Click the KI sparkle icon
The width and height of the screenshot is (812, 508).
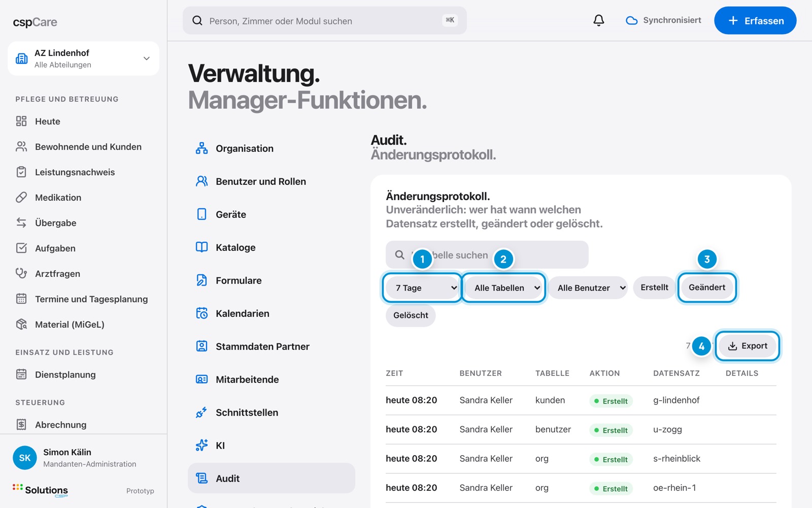point(202,446)
